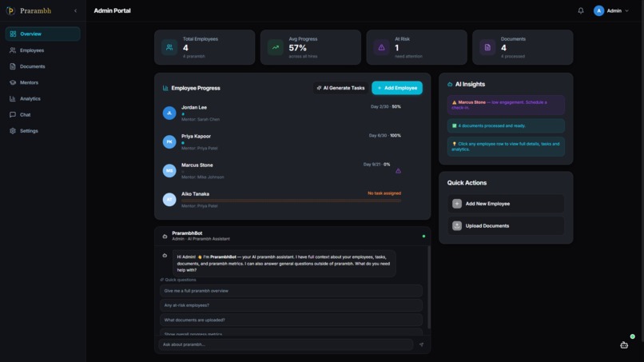Open the floating chatbot icon at bottom right

[624, 345]
